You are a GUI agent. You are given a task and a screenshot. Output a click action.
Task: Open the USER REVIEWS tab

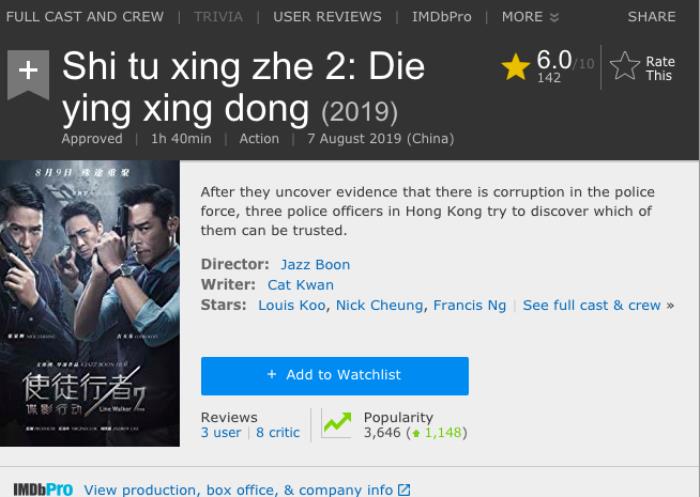coord(327,16)
